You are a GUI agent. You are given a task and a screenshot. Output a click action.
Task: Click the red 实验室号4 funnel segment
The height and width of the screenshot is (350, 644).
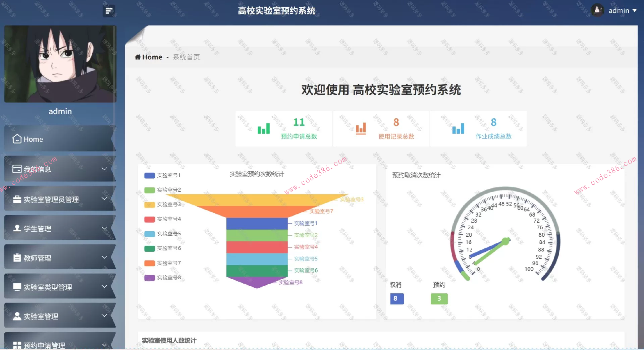click(x=257, y=247)
